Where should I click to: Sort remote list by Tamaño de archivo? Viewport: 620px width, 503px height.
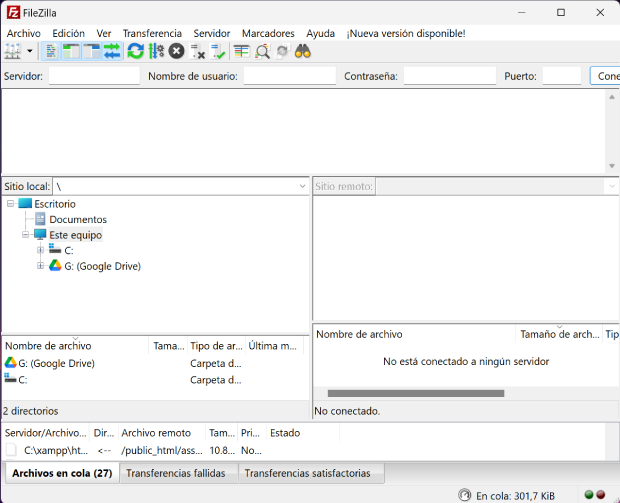click(x=559, y=335)
